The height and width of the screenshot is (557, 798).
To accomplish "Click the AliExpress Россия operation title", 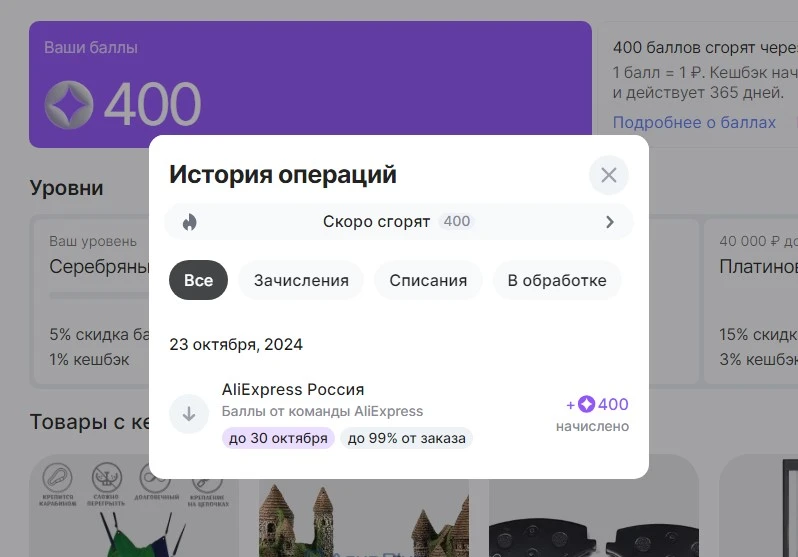I will (x=293, y=389).
